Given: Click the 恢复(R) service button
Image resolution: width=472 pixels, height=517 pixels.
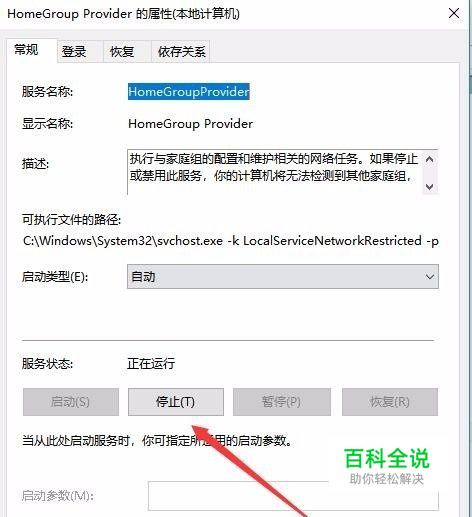Looking at the screenshot, I should pos(390,402).
